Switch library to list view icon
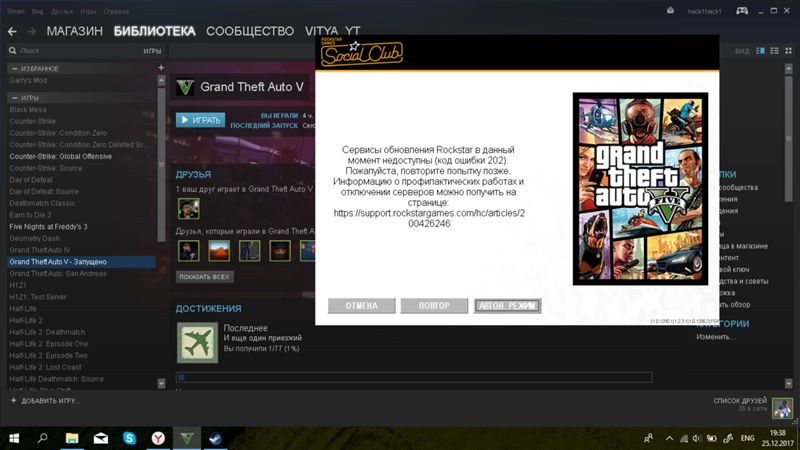Screen dimensions: 800x450 774,50
